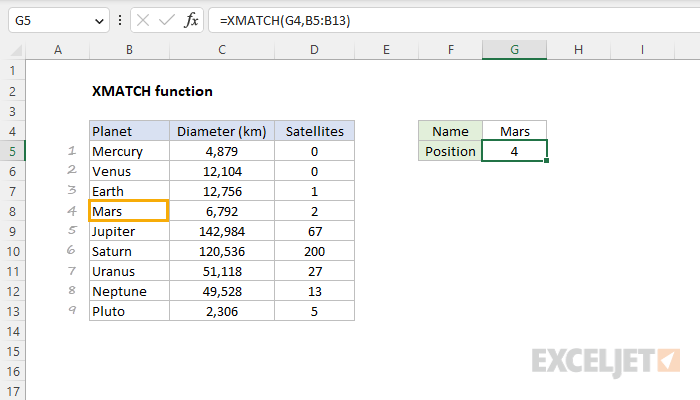Click the formula bar containing XMATCH formula
Image resolution: width=700 pixels, height=400 pixels.
click(x=454, y=21)
